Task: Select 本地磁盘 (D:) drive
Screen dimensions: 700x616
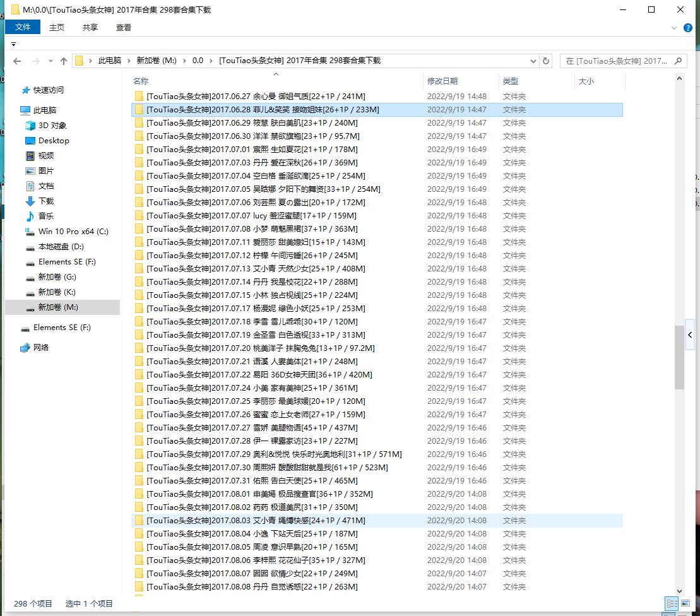Action: (x=61, y=246)
